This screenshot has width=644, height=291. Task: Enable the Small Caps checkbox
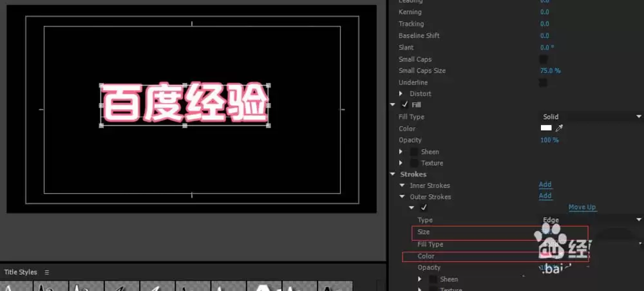[543, 59]
